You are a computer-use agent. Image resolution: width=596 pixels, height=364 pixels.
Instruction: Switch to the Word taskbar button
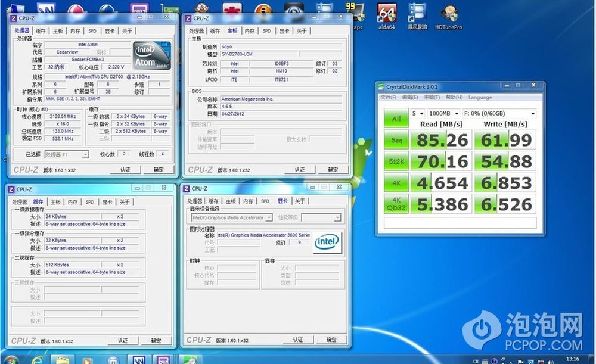[138, 359]
